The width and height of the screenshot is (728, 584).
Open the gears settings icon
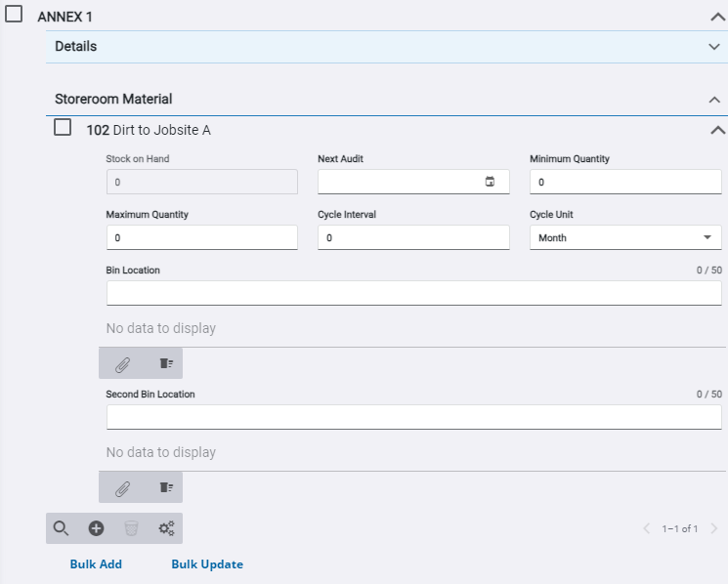pyautogui.click(x=167, y=528)
